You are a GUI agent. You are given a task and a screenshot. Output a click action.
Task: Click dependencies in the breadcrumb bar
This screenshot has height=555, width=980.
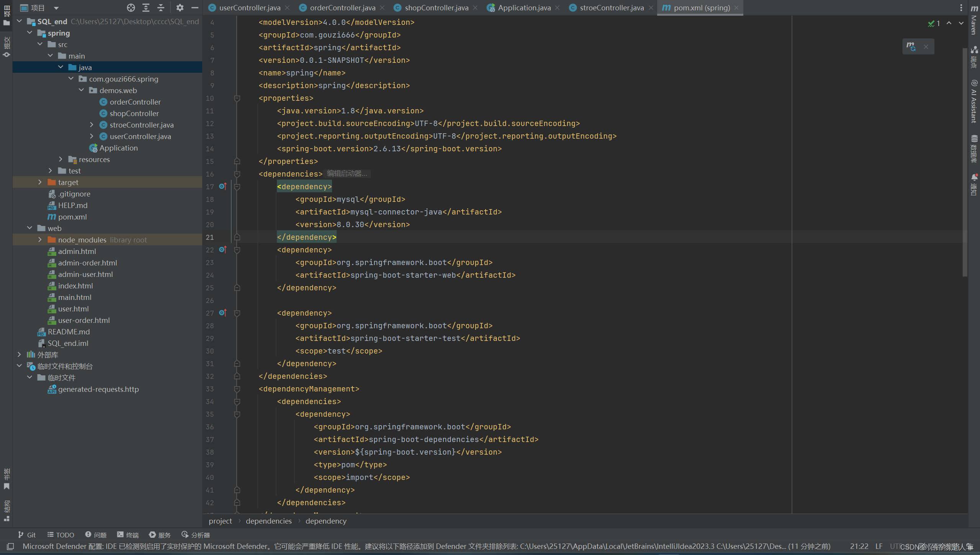268,521
